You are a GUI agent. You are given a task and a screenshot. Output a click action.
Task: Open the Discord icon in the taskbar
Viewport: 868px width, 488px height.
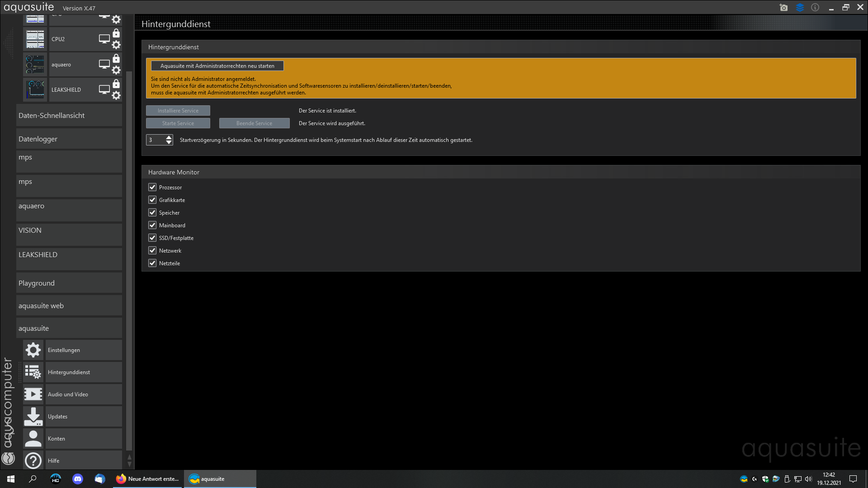click(78, 479)
